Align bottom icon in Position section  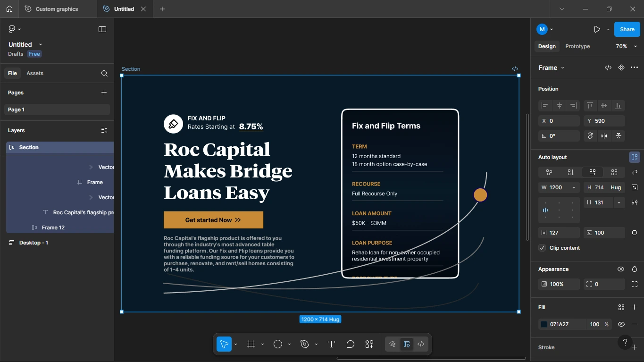(x=618, y=105)
